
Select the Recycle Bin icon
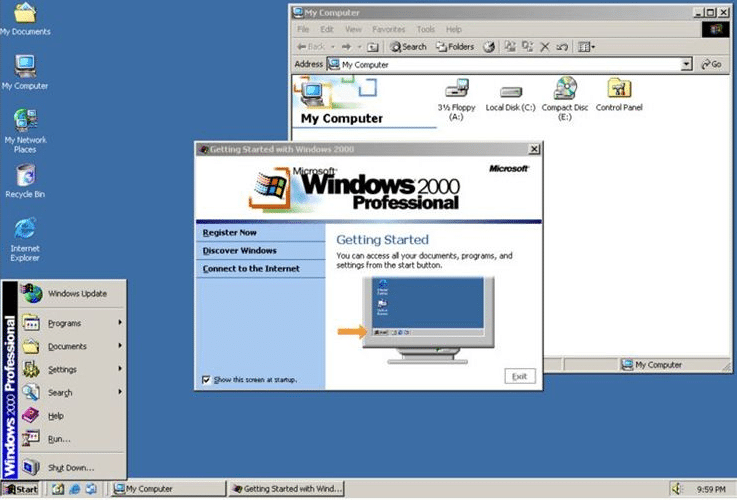[x=25, y=180]
